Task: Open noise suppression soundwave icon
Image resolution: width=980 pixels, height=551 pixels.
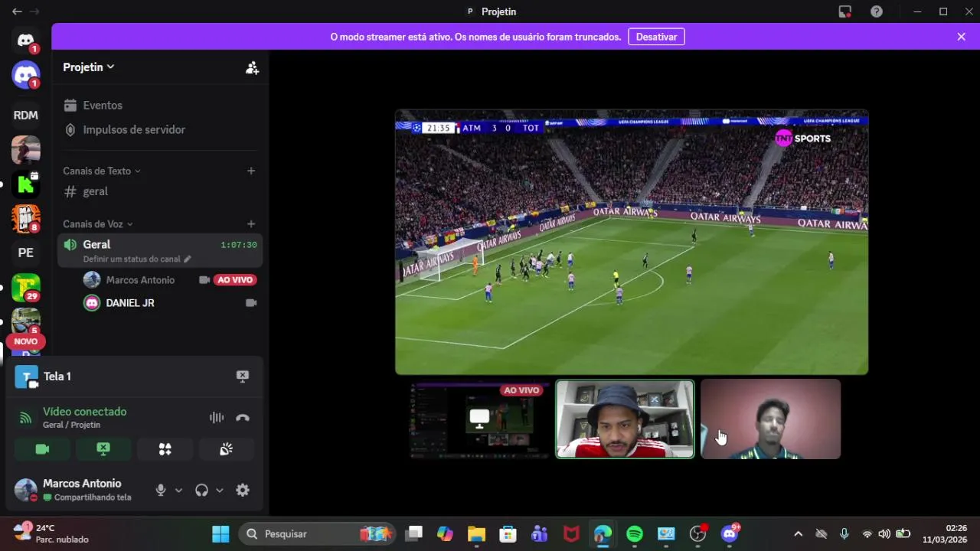Action: pyautogui.click(x=217, y=418)
